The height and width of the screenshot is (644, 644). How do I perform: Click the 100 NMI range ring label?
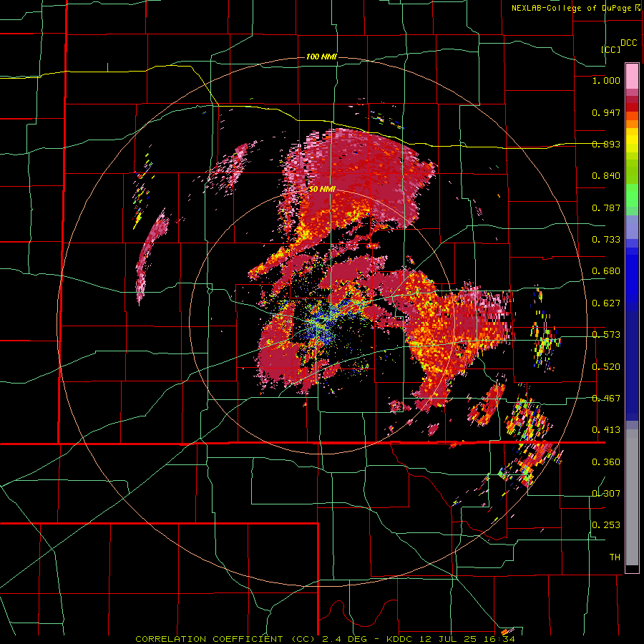[321, 57]
